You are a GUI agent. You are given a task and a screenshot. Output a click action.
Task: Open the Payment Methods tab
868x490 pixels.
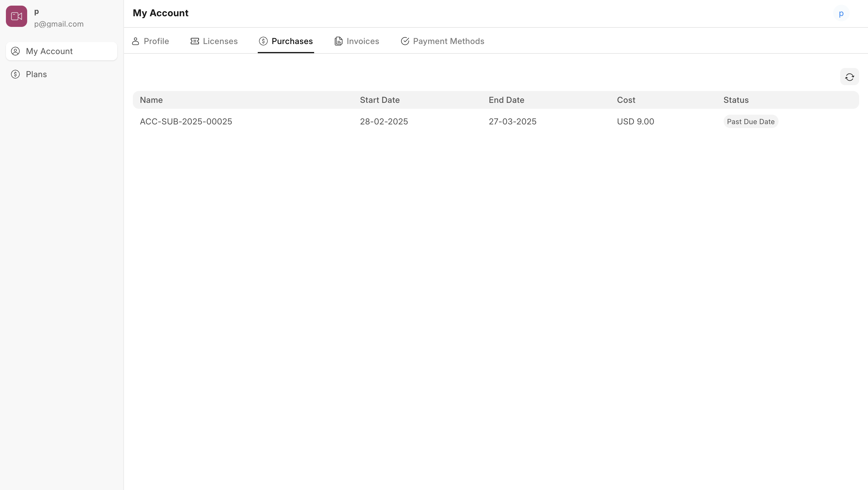pyautogui.click(x=443, y=41)
